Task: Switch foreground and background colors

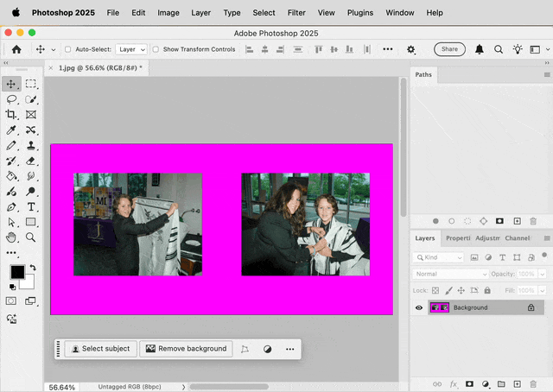Action: pyautogui.click(x=33, y=268)
